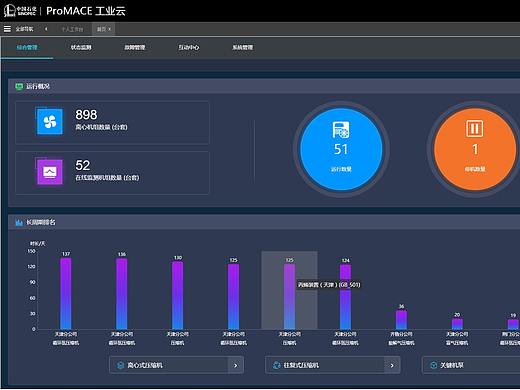Click the 关键机泵 category button
Image resolution: width=520 pixels, height=390 pixels.
pyautogui.click(x=471, y=365)
